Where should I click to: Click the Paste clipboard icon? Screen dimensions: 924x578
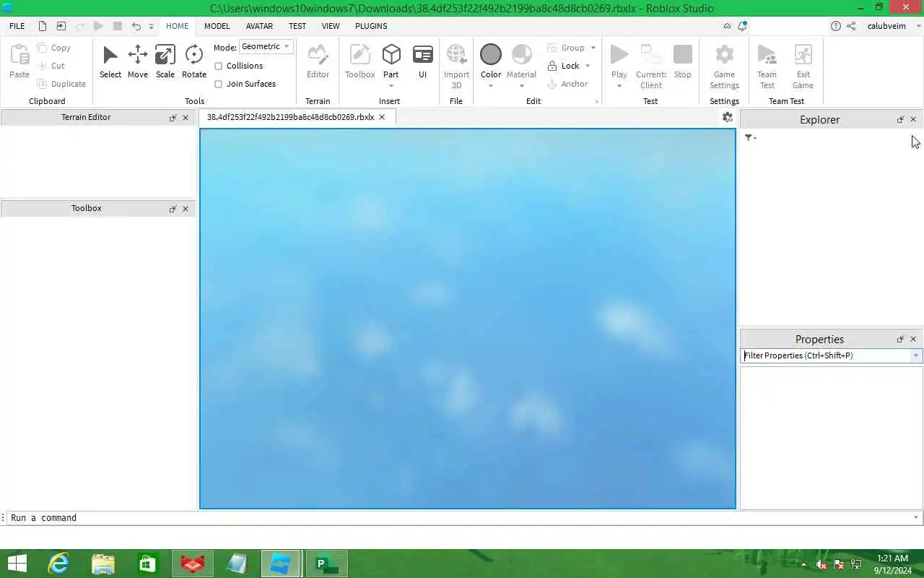coord(19,55)
